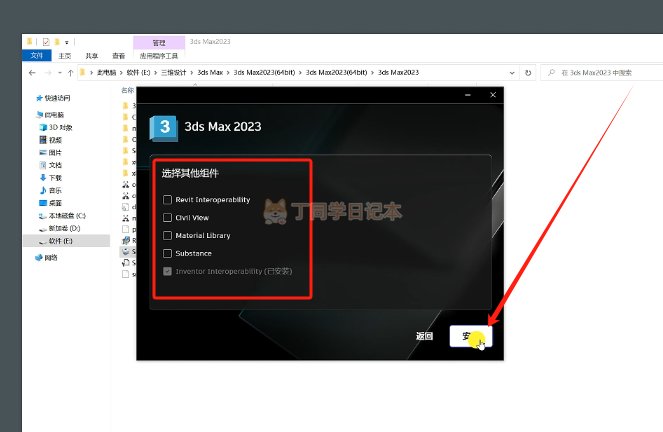Image resolution: width=663 pixels, height=432 pixels.
Task: Select 此电脑 in the navigation pane
Action: [x=50, y=115]
